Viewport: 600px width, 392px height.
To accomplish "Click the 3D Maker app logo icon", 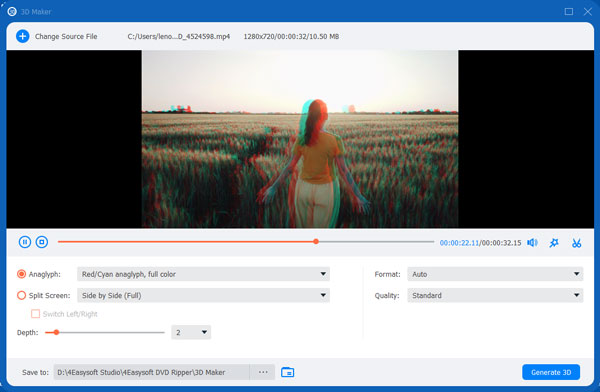I will (12, 11).
